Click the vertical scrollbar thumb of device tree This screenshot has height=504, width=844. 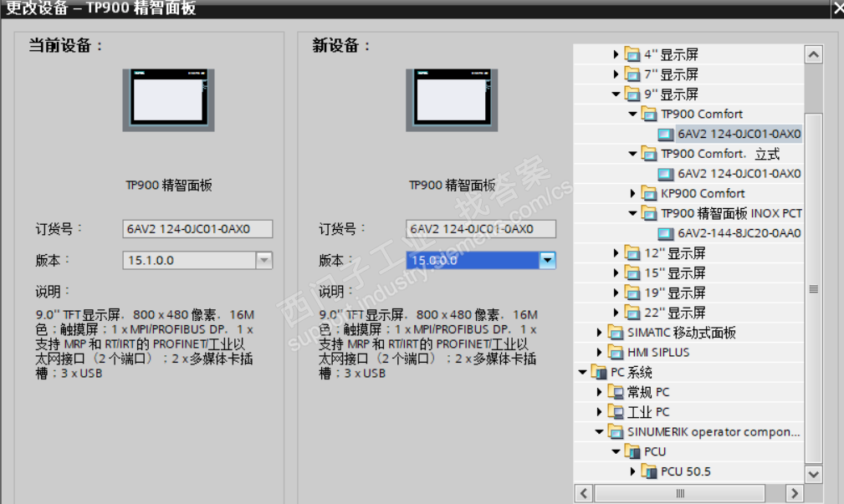point(813,288)
